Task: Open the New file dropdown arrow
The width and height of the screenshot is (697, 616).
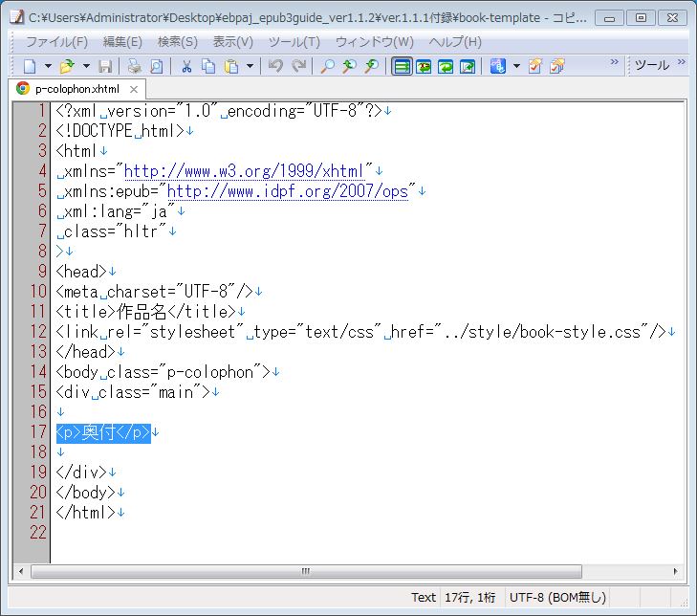Action: tap(48, 66)
